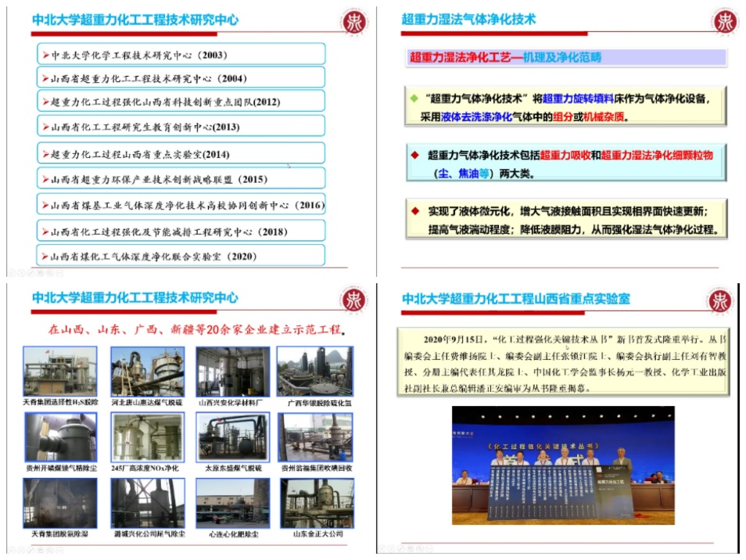Click the red university emblem on the top-left slide
Viewport: 746px width, 560px height.
(x=353, y=21)
